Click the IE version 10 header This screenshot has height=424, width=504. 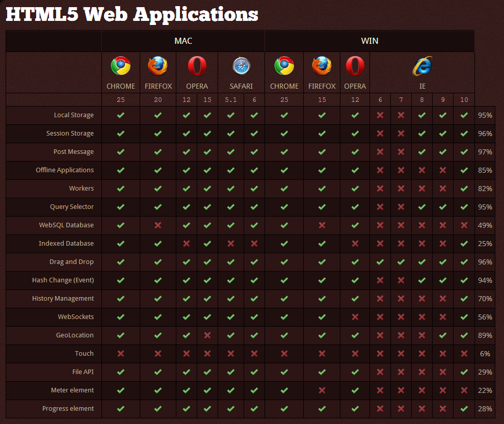464,100
